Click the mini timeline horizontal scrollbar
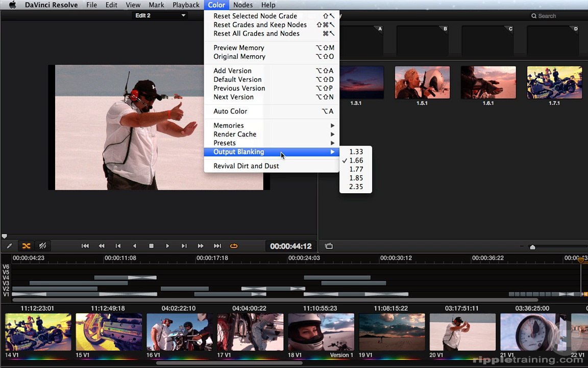588x368 pixels. [x=275, y=300]
